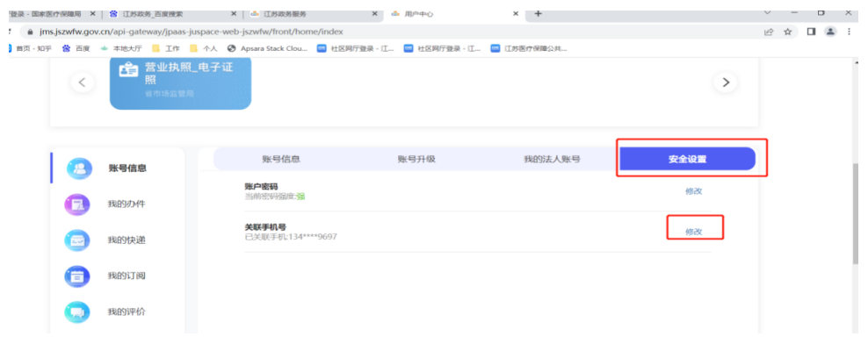The height and width of the screenshot is (351, 868).
Task: Open the 我的法人账号 tab
Action: tap(552, 159)
